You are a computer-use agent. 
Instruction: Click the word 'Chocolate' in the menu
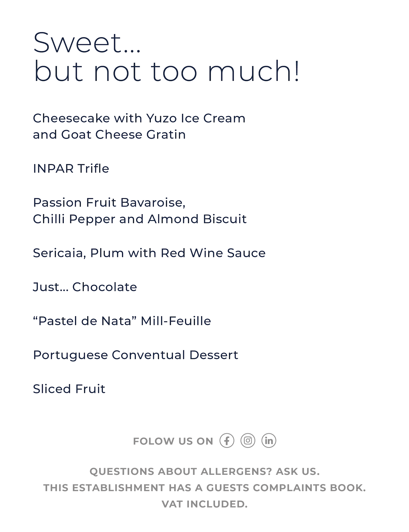coord(105,287)
